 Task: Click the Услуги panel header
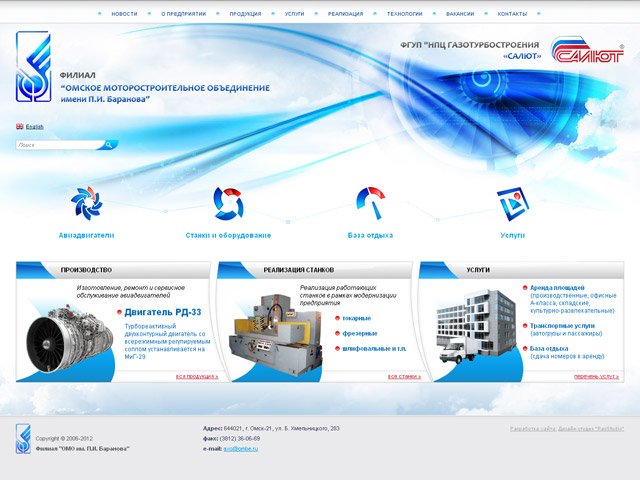(x=522, y=270)
